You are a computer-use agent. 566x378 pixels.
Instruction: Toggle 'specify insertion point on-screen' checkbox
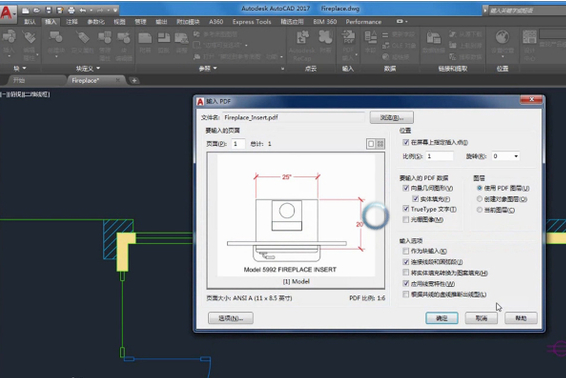(x=406, y=142)
